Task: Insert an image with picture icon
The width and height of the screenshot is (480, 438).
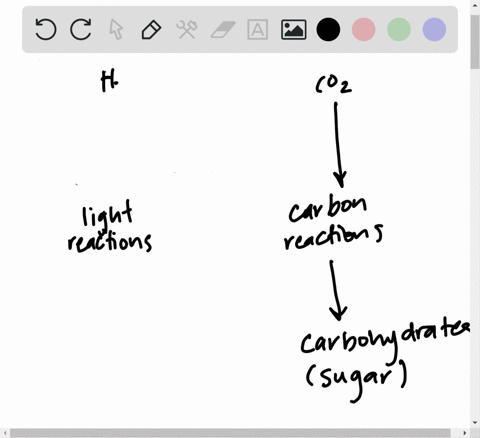Action: [x=294, y=30]
